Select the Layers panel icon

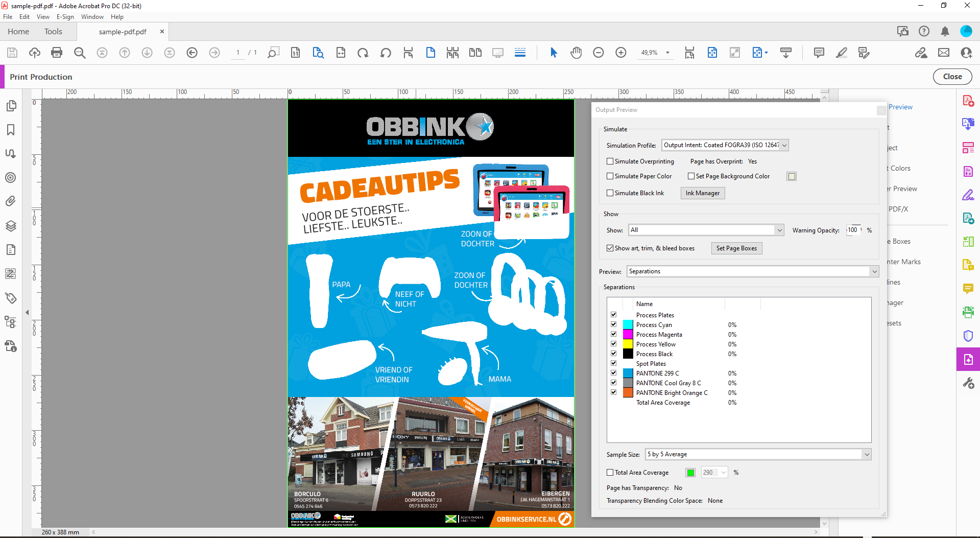[11, 226]
